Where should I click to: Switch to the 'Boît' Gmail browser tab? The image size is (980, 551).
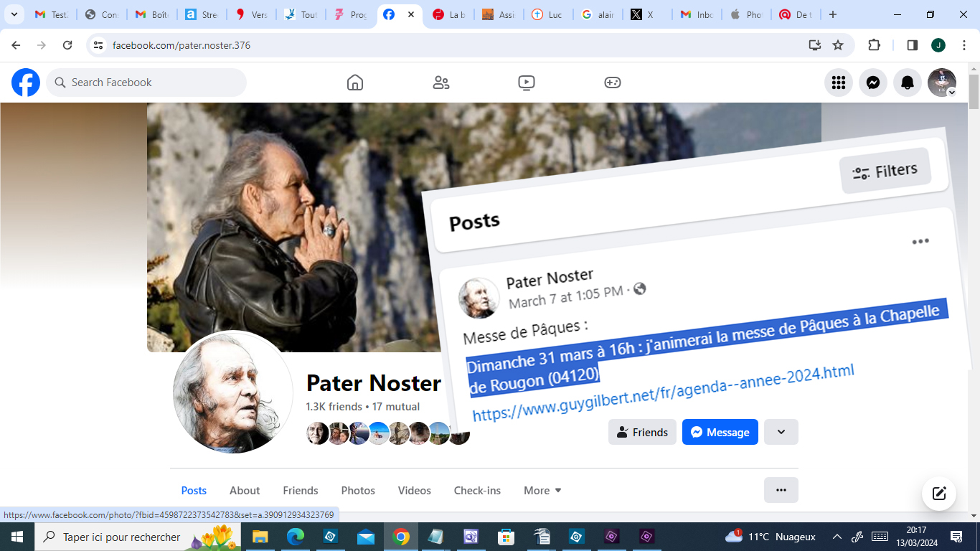(151, 14)
